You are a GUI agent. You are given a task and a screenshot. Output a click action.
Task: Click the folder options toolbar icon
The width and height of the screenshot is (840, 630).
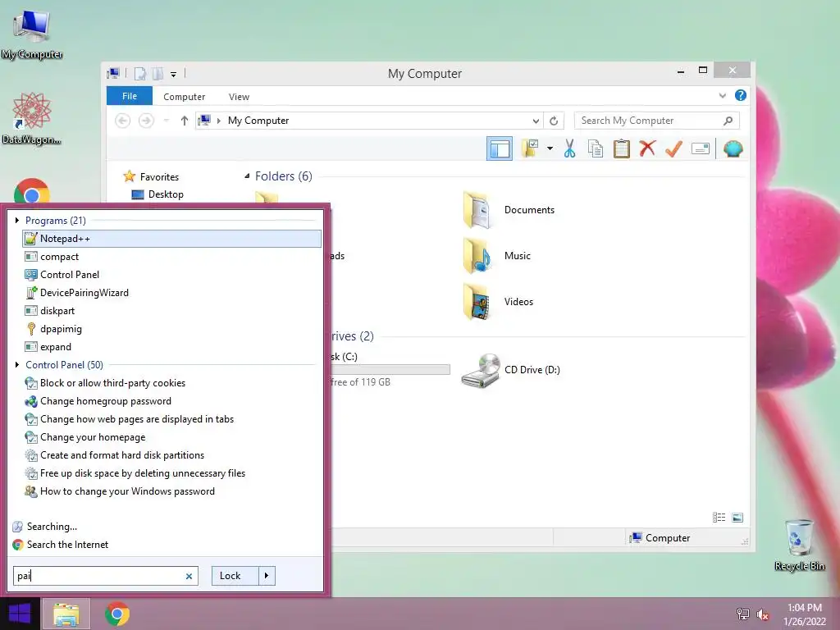529,148
